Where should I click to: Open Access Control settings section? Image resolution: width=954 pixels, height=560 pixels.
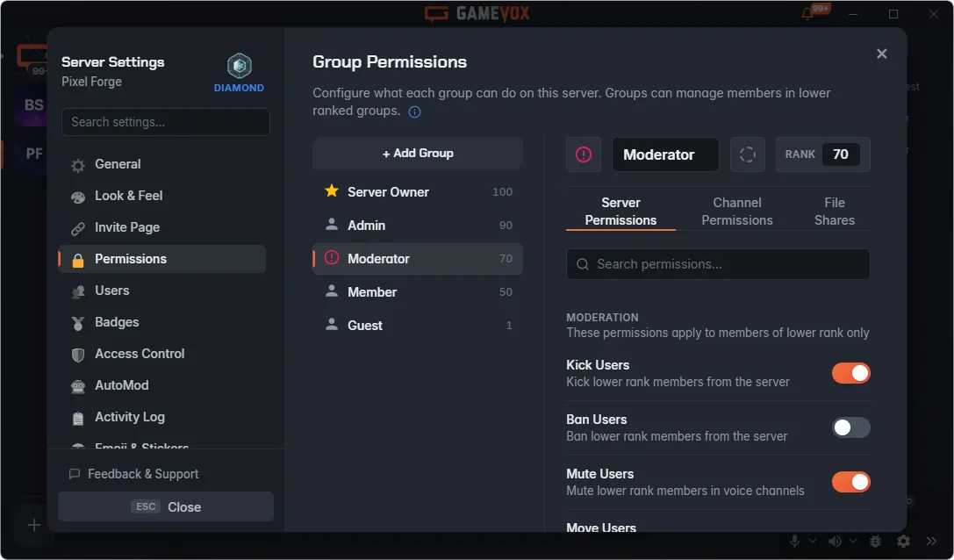(x=161, y=355)
